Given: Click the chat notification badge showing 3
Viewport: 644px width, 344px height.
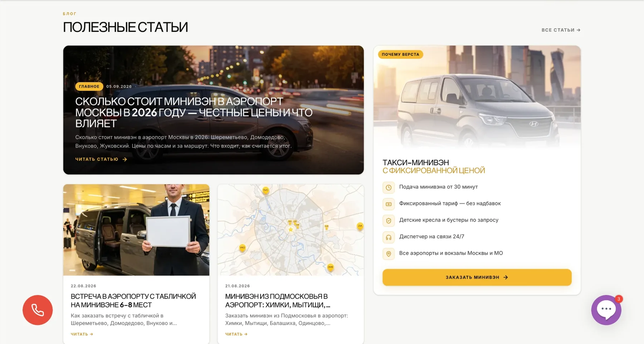Looking at the screenshot, I should [x=619, y=299].
